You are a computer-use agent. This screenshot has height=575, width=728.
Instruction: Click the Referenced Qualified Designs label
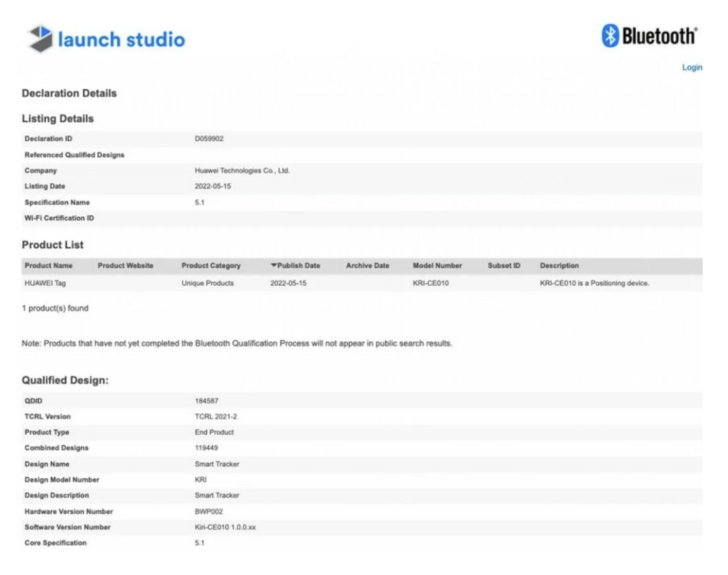74,155
